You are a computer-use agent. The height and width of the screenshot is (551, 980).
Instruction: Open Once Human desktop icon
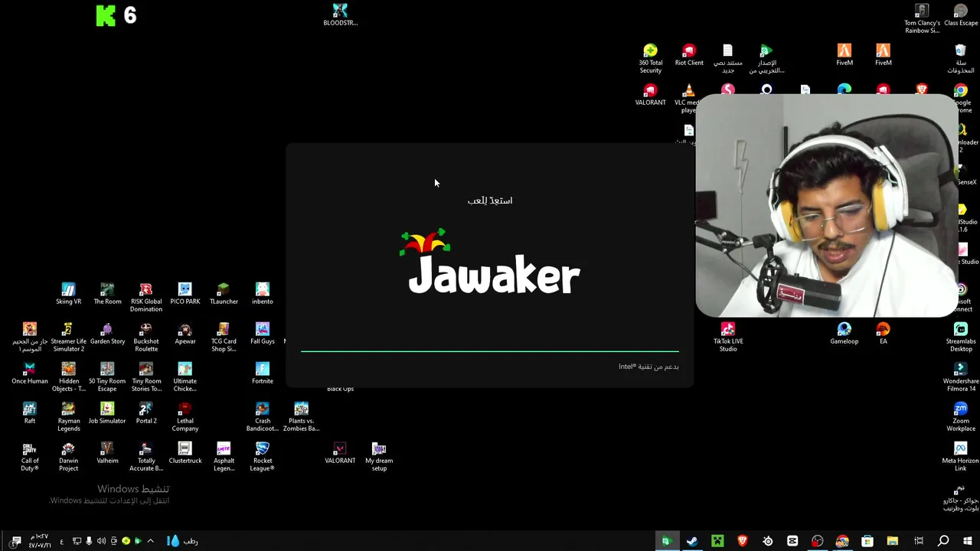[x=30, y=373]
